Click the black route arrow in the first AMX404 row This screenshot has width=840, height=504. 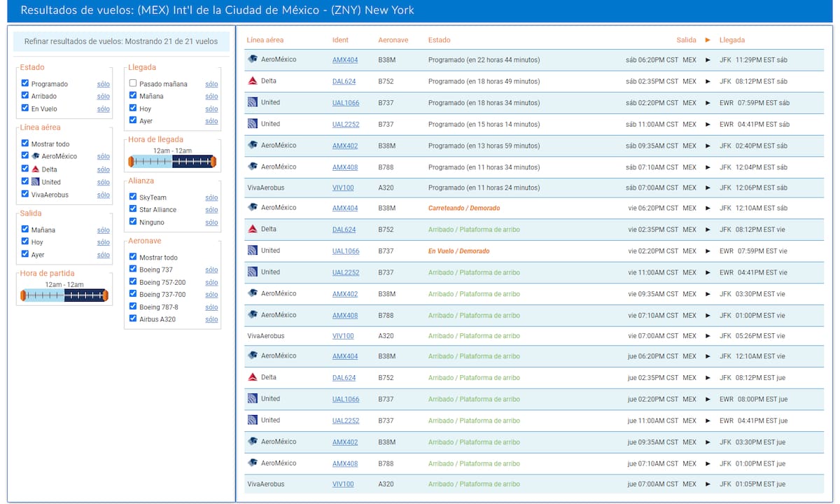(x=708, y=60)
